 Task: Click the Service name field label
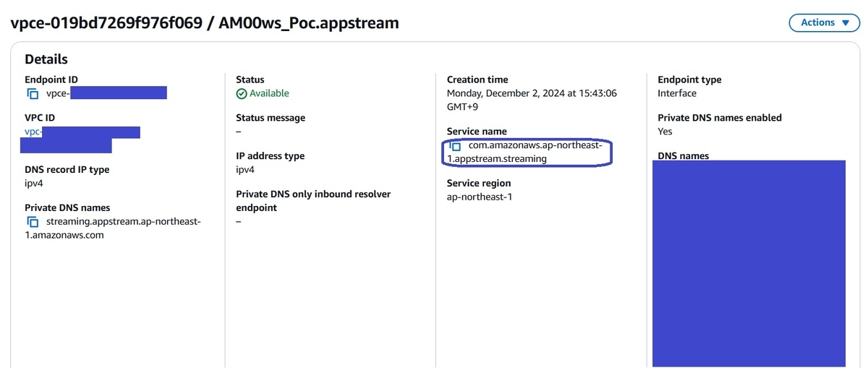click(477, 132)
